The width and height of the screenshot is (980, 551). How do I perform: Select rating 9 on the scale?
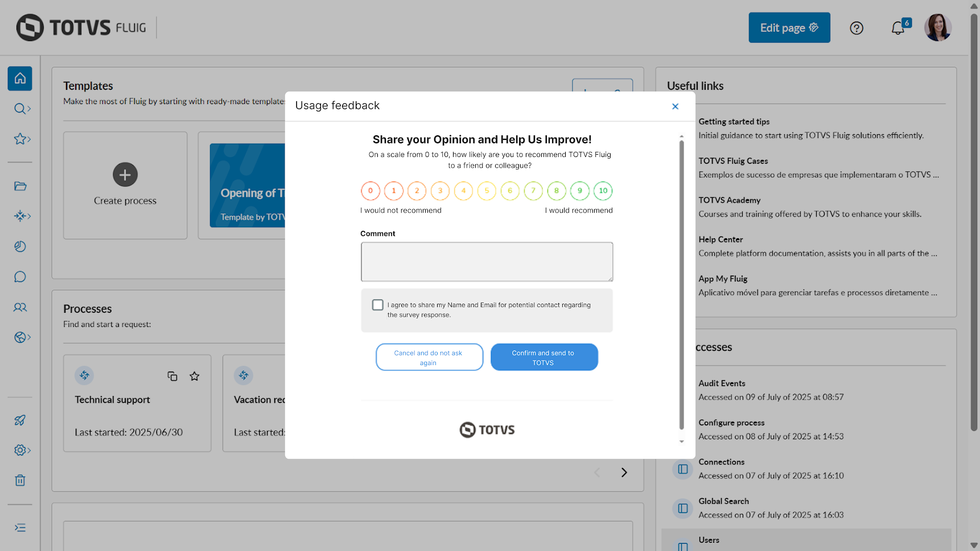[x=580, y=191]
